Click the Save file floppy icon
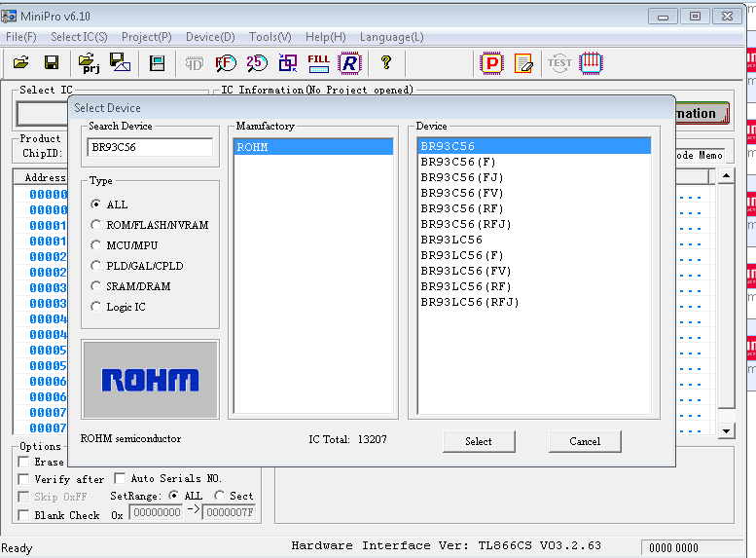 coord(52,62)
